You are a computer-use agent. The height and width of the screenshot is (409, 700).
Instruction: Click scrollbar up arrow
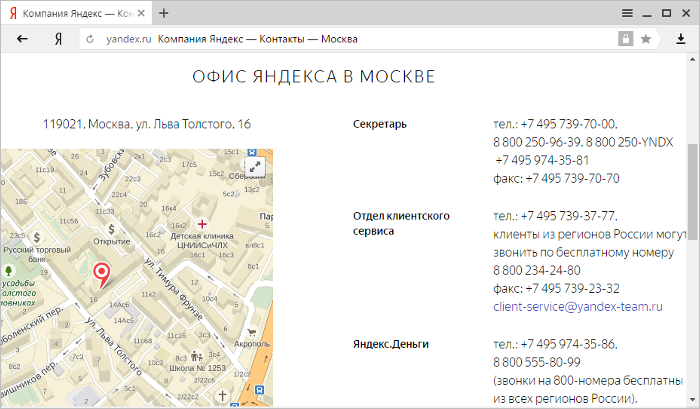(693, 59)
